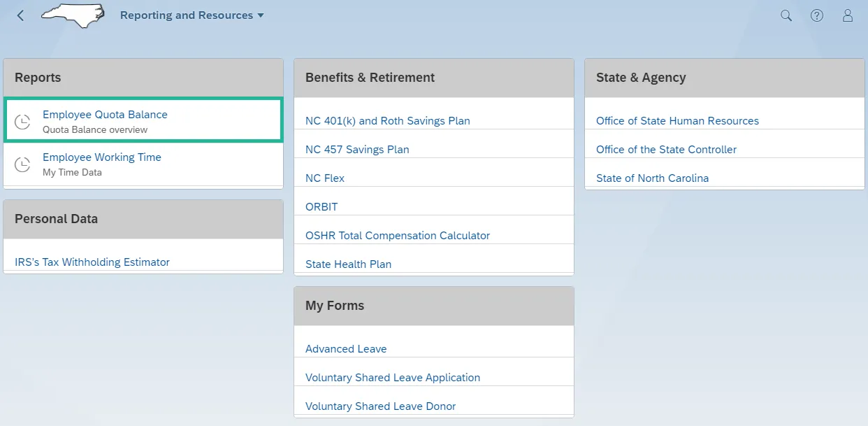Image resolution: width=868 pixels, height=426 pixels.
Task: Open the NC 457 Savings Plan link
Action: click(357, 150)
